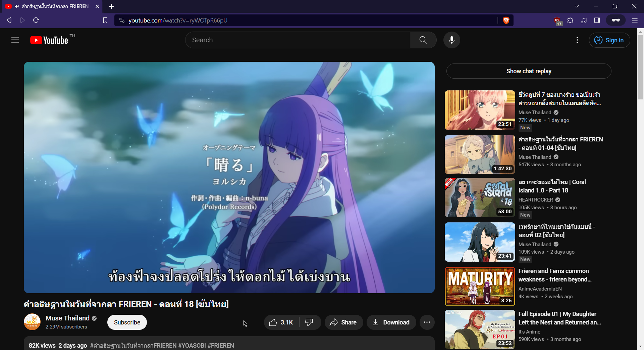Click the video player to pause
The width and height of the screenshot is (644, 350).
tap(229, 177)
